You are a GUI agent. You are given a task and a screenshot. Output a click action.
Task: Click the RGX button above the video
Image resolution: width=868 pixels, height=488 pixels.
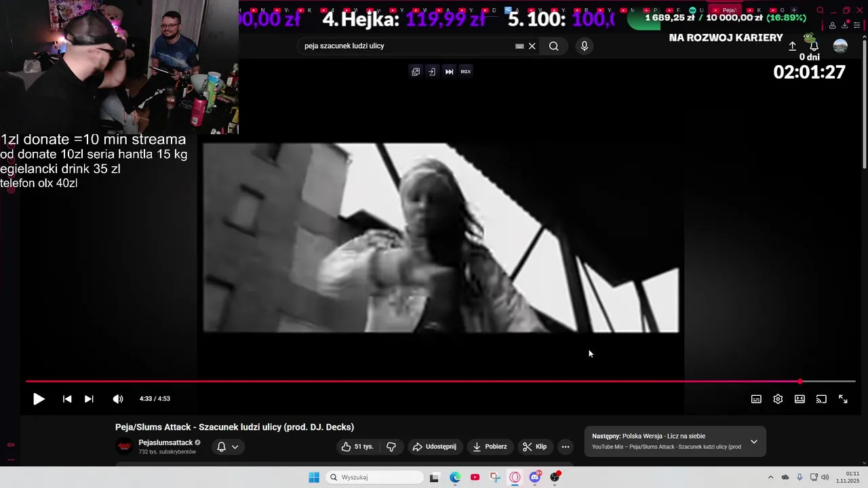(x=466, y=72)
